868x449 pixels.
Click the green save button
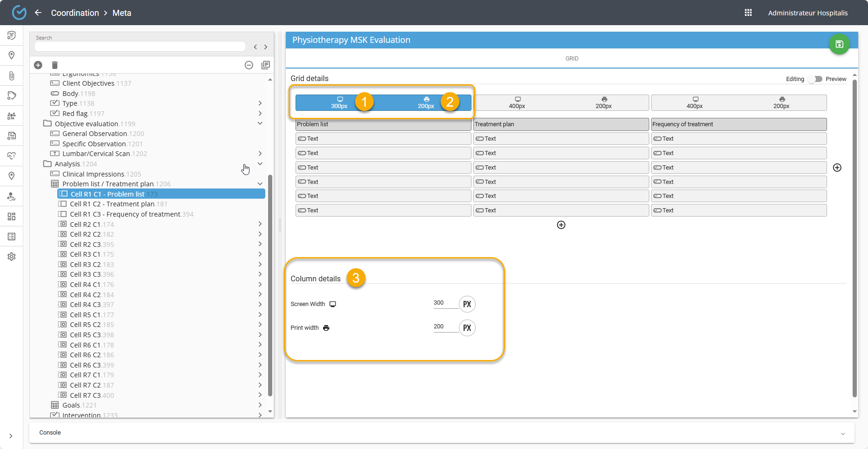[839, 44]
